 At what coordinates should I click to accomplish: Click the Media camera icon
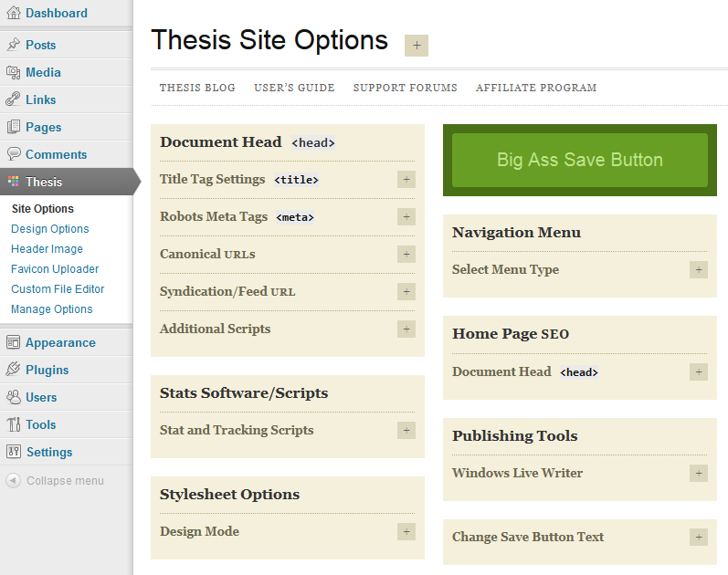[14, 72]
